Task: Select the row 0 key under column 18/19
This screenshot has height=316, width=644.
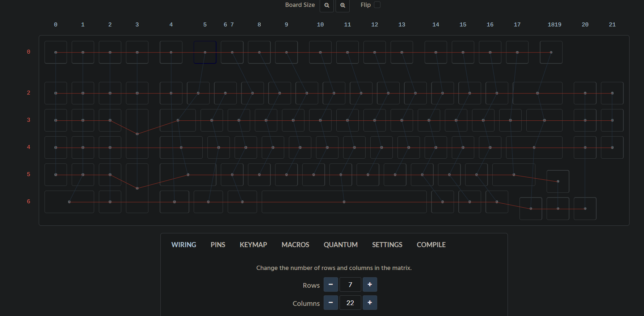Action: [551, 52]
